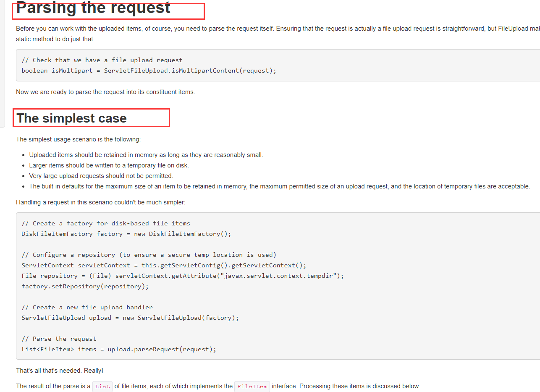Viewport: 540px width, 392px height.
Task: Click "That's all that's needed. Really!" text
Action: pyautogui.click(x=60, y=371)
